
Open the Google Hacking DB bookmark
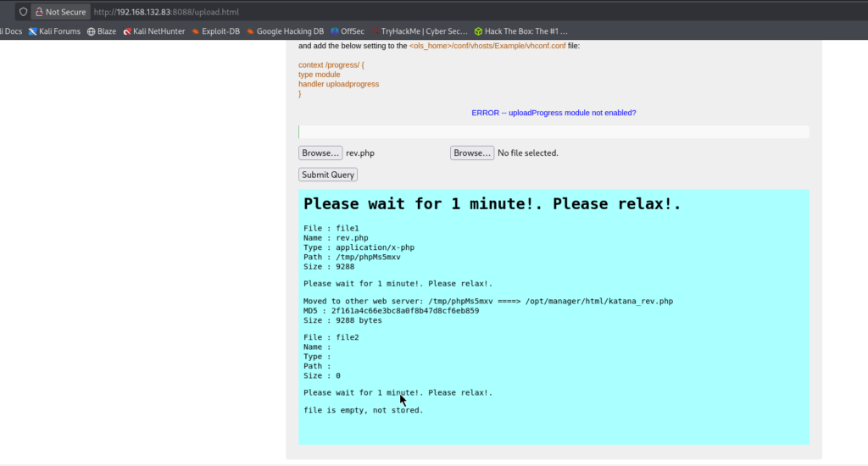(x=285, y=31)
